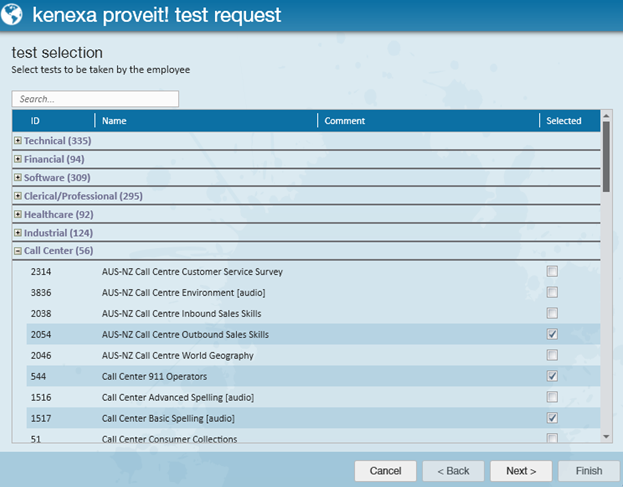Expand the Technical (335) category

pos(18,141)
